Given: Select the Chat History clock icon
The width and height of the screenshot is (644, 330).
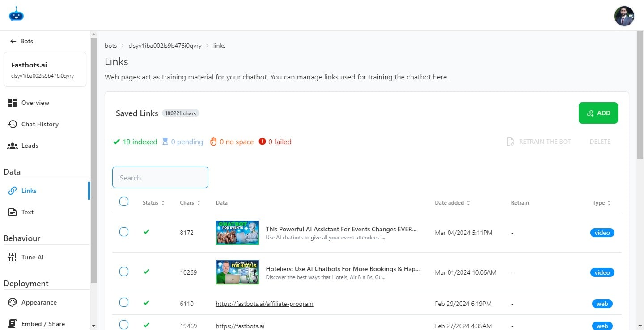Looking at the screenshot, I should tap(13, 124).
